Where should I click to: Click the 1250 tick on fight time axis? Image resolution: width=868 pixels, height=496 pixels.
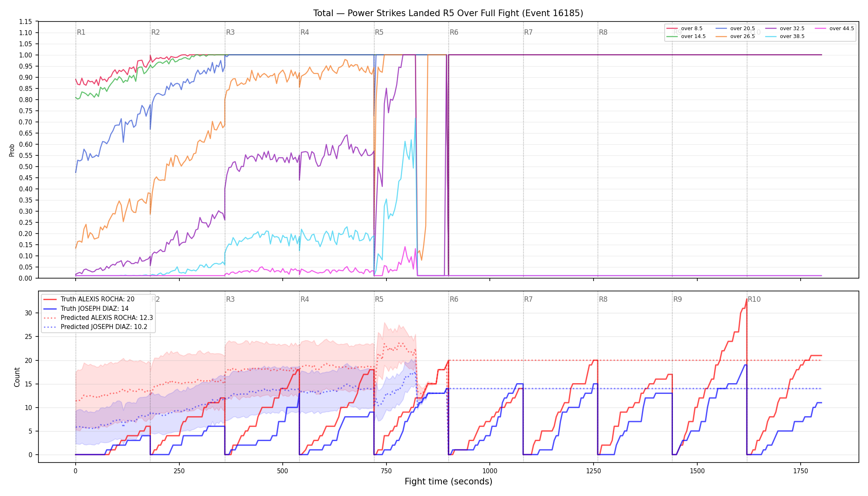click(x=594, y=471)
